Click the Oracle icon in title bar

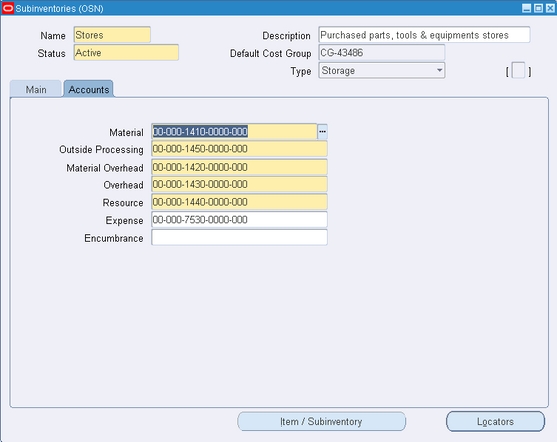pyautogui.click(x=8, y=8)
